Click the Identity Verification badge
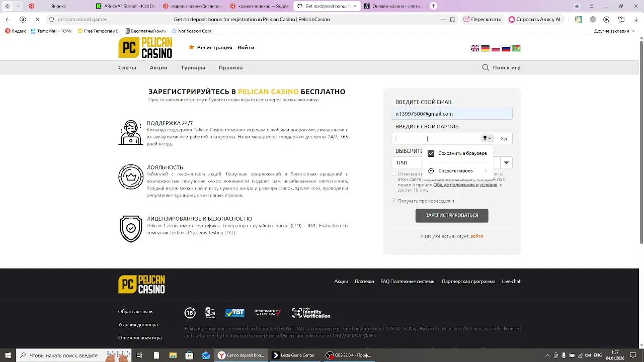Image resolution: width=644 pixels, height=362 pixels. point(311,313)
